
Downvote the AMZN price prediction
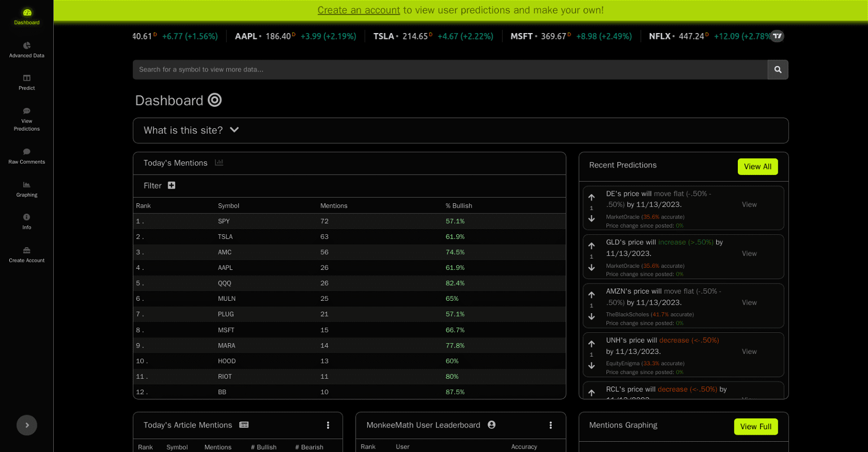[591, 317]
